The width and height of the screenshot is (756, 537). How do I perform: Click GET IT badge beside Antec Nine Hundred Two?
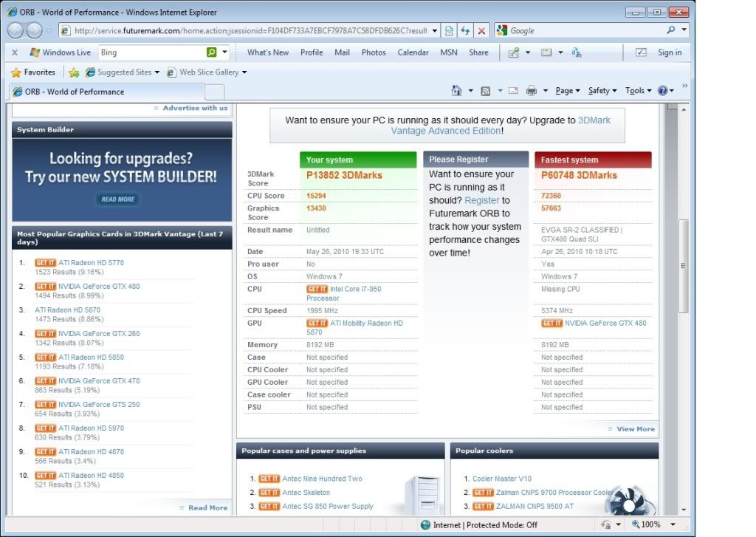(x=269, y=479)
